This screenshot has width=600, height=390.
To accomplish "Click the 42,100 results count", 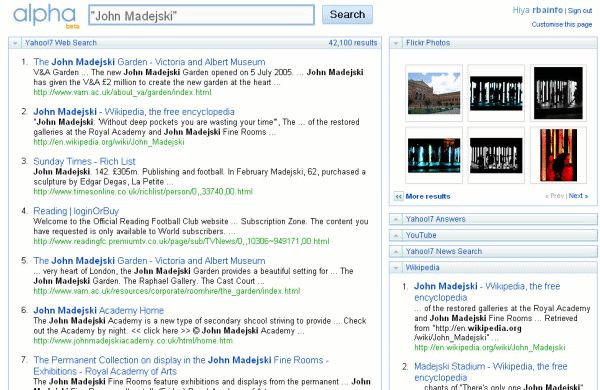I will tap(352, 43).
